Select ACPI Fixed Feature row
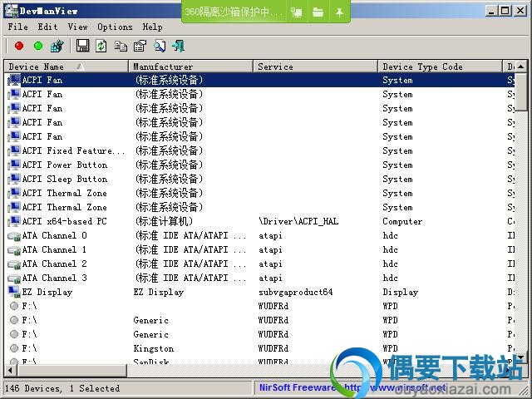This screenshot has height=399, width=532. (x=260, y=150)
